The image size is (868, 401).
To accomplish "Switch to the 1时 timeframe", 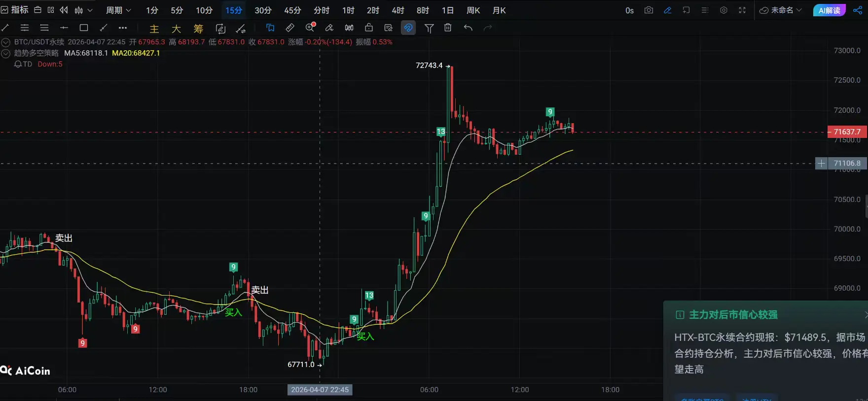I will pyautogui.click(x=348, y=10).
